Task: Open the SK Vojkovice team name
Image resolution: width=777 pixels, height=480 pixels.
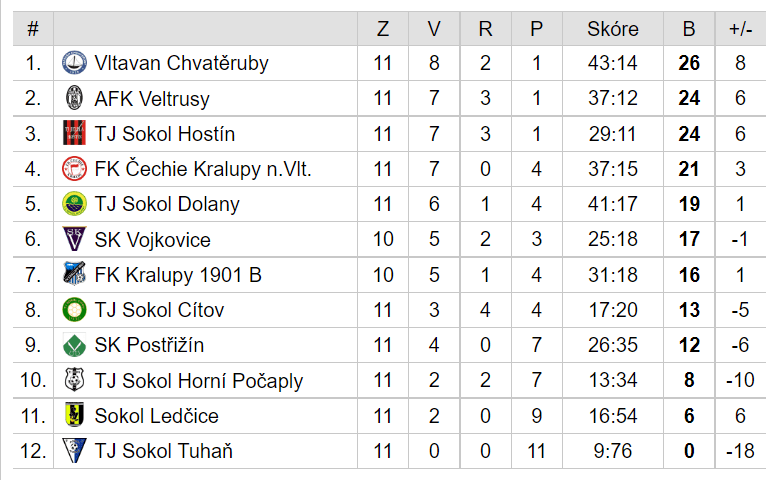Action: click(153, 240)
